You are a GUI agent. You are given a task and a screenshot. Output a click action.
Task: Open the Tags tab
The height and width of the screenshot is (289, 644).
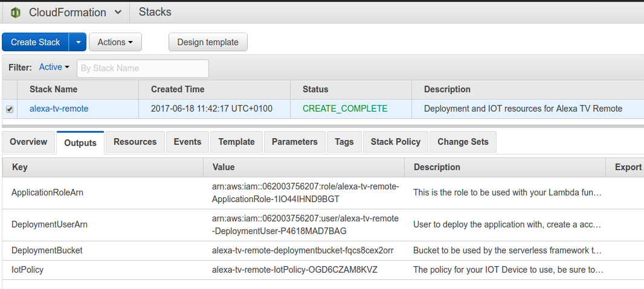click(344, 142)
